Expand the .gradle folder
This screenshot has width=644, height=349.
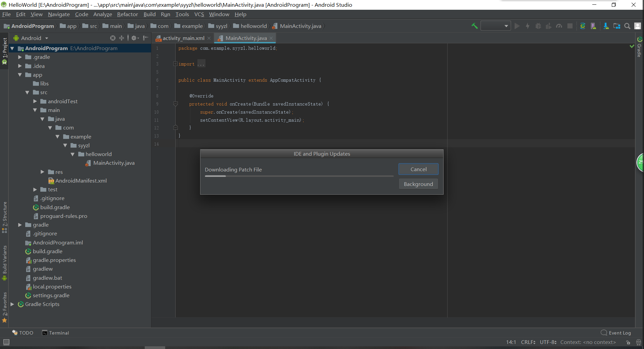point(20,57)
